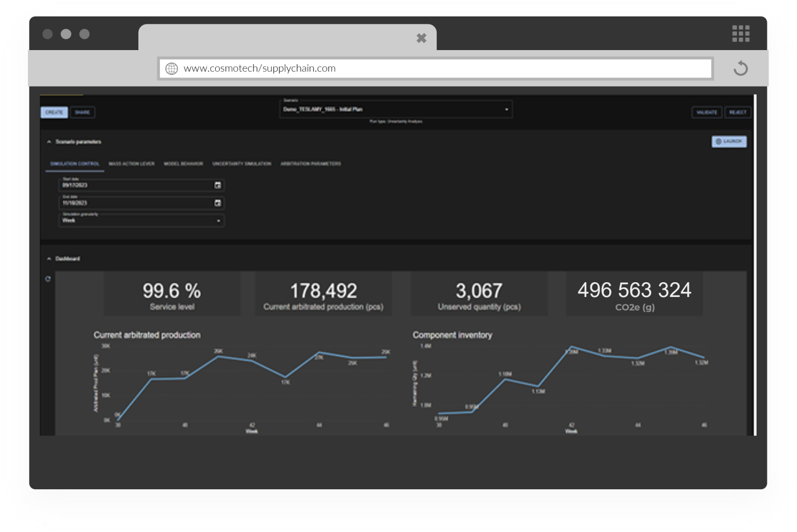Click the Share button

[83, 113]
